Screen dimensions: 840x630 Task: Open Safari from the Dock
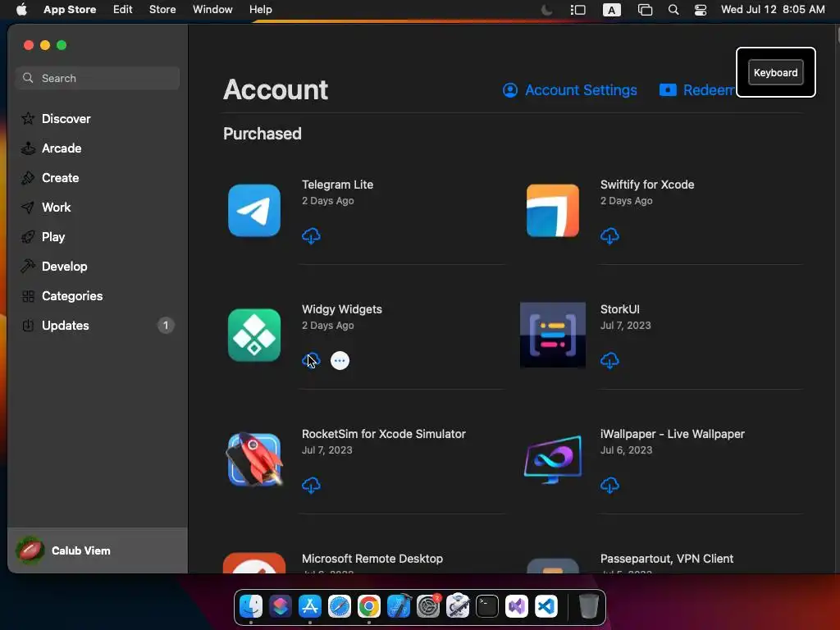[339, 606]
